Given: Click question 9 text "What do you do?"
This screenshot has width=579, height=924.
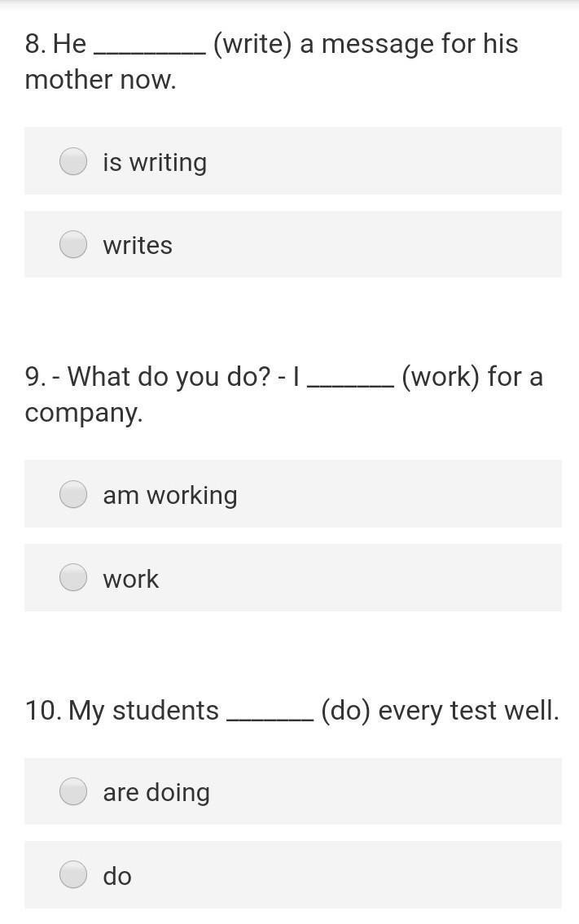Looking at the screenshot, I should tap(169, 377).
